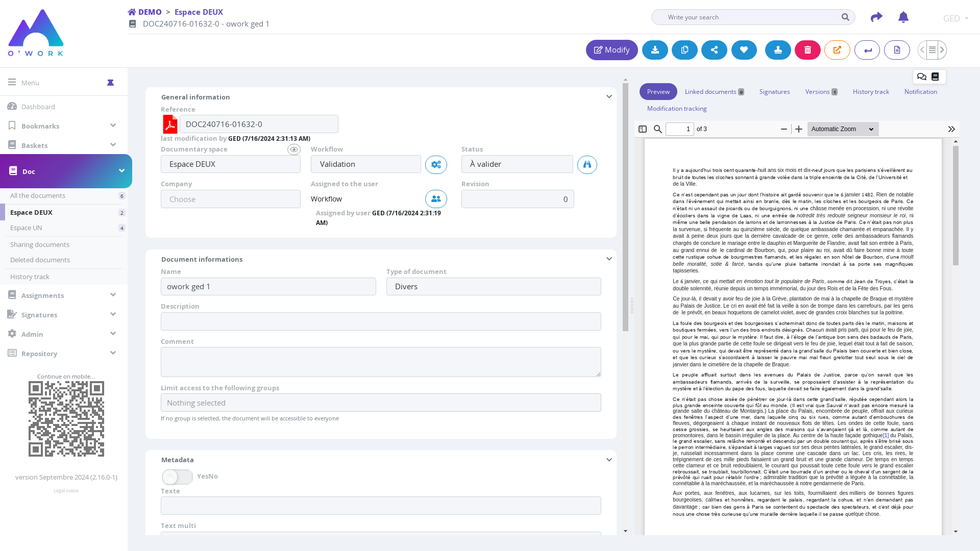Click the Modify button
The image size is (980, 551).
(x=611, y=50)
